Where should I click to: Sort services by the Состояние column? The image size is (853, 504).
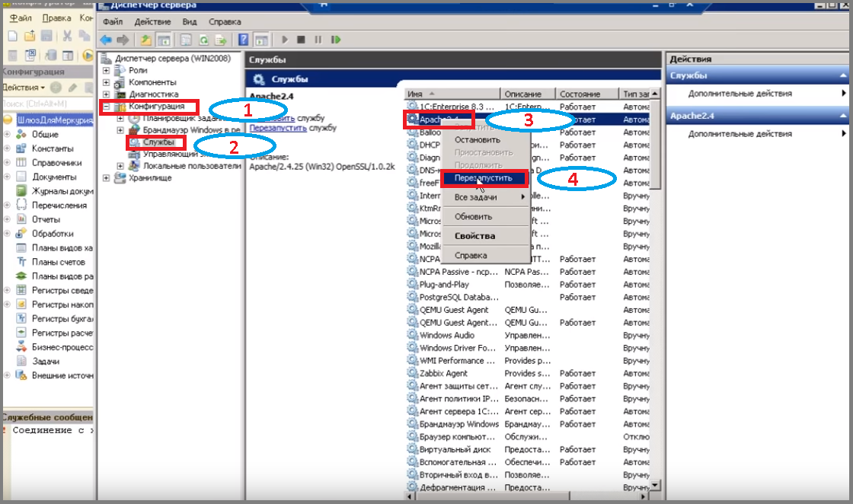point(586,94)
